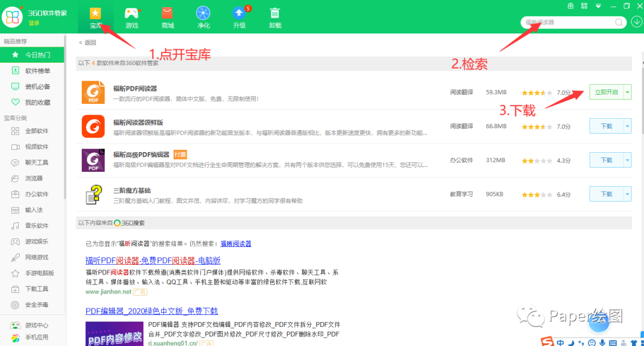
Task: Open the 福昕PDF阅读器 title
Action: coord(135,88)
